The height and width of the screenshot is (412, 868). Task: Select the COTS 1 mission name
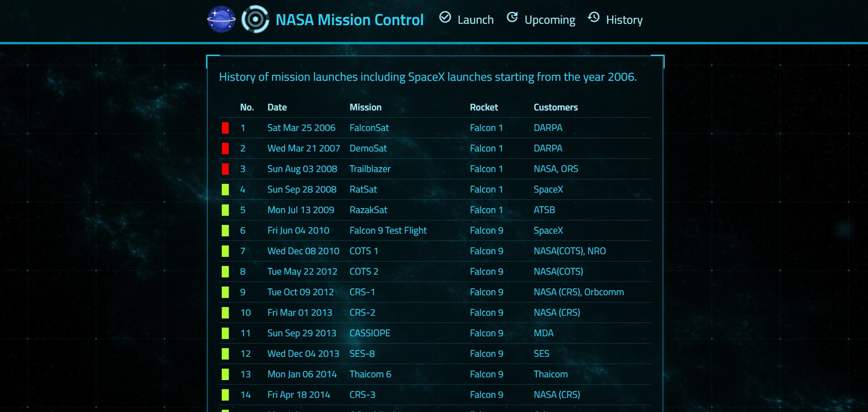click(x=364, y=251)
